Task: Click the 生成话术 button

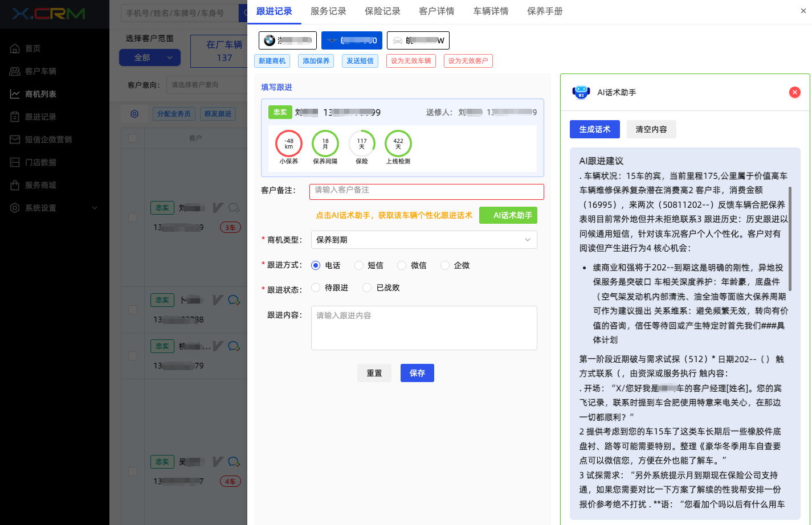Action: 595,129
